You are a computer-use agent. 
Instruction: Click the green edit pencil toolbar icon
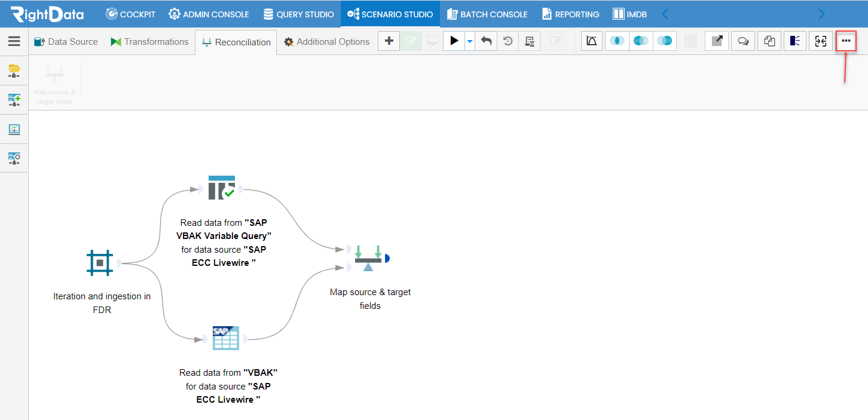click(411, 41)
